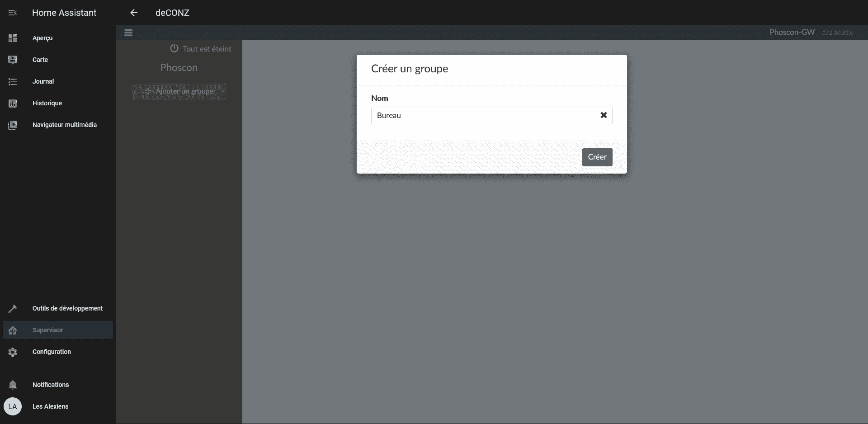Image resolution: width=868 pixels, height=424 pixels.
Task: Open the Phoscon hamburger menu
Action: pyautogui.click(x=128, y=33)
